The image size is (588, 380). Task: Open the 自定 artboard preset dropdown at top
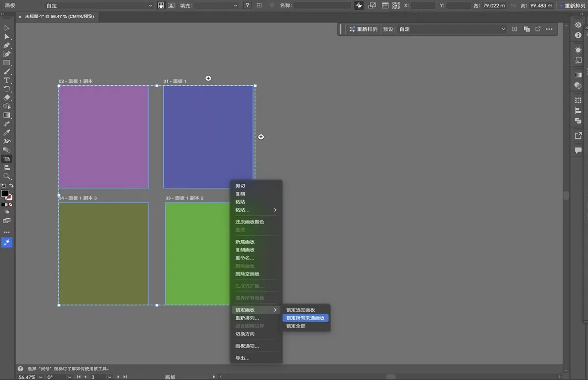tap(98, 5)
